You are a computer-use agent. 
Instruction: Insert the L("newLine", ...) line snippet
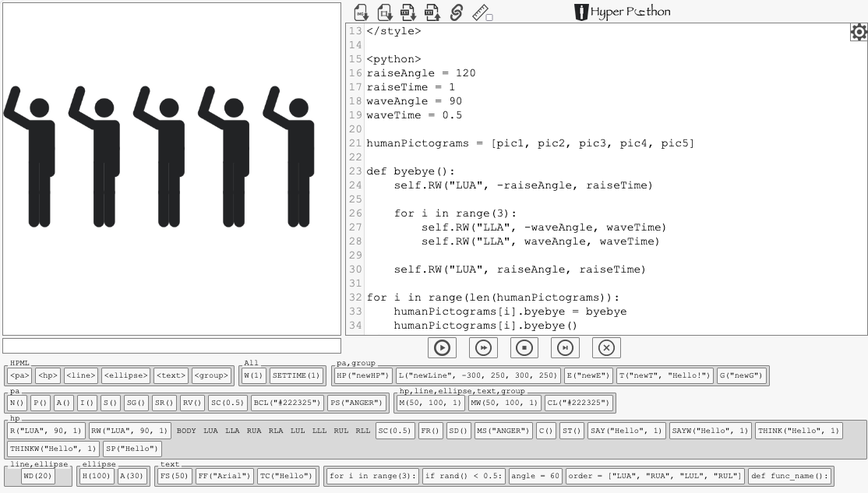click(x=478, y=375)
